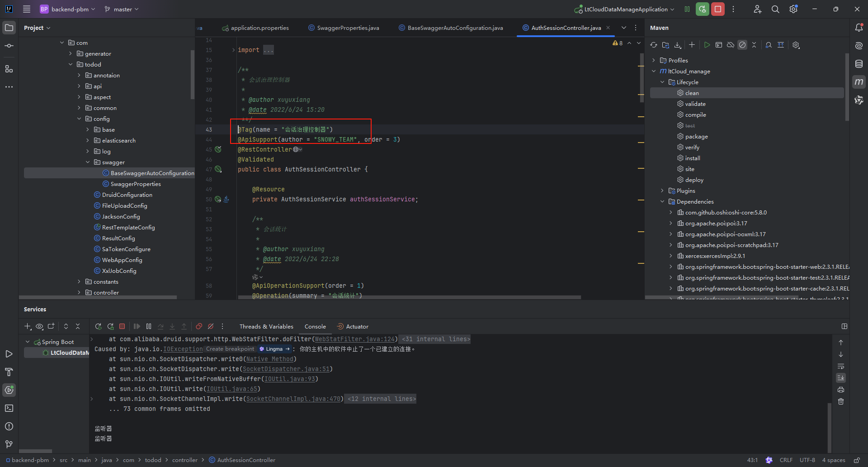Open IDE settings gear in title bar
This screenshot has height=467, width=868.
coord(793,9)
